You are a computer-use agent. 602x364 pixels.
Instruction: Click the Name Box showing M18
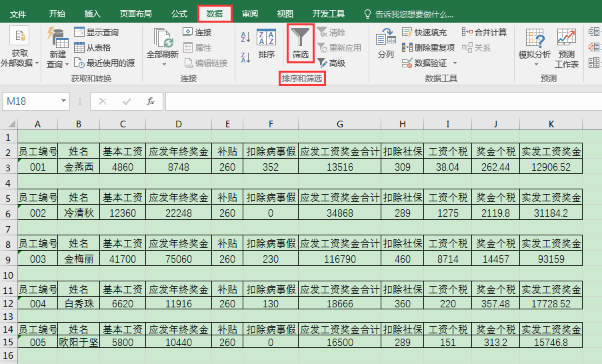(x=31, y=101)
